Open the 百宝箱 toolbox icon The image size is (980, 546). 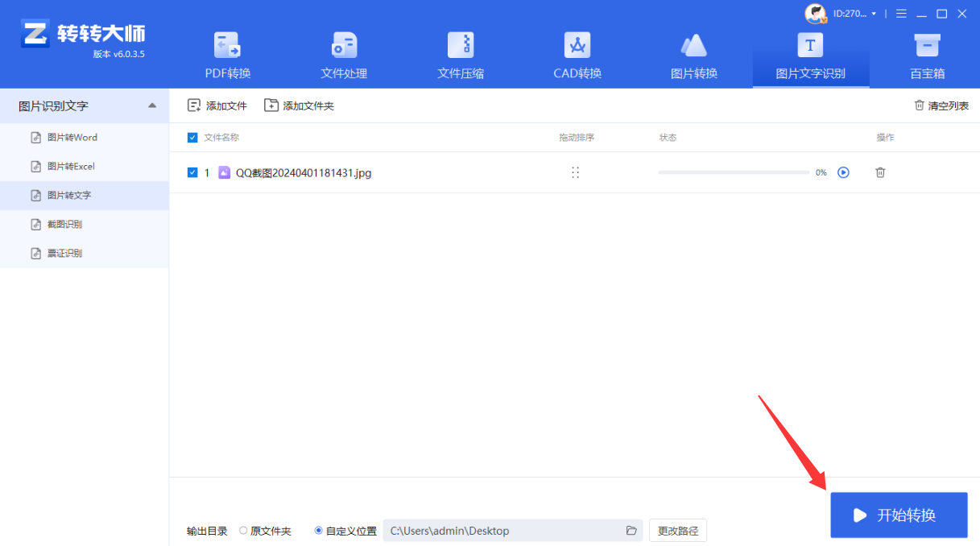927,44
